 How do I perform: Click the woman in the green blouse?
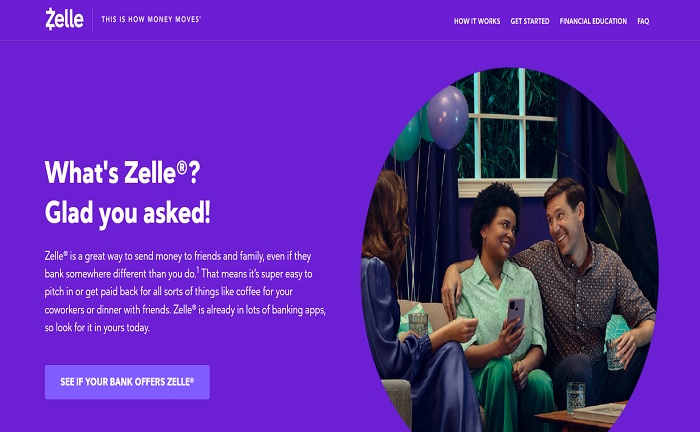pyautogui.click(x=500, y=295)
